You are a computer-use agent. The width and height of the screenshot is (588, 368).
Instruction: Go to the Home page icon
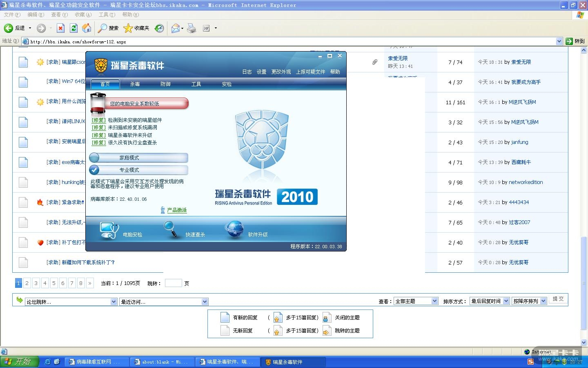click(87, 28)
